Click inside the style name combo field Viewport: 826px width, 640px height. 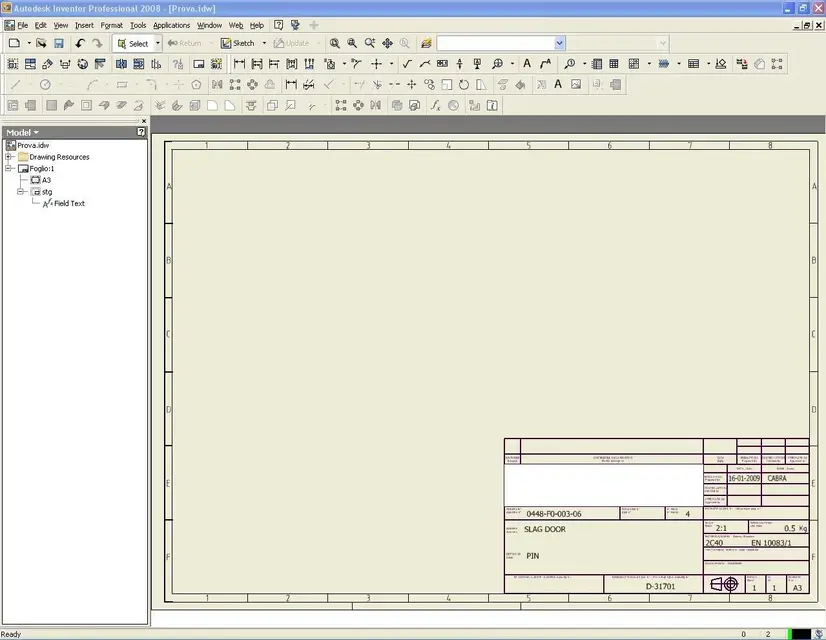click(x=495, y=43)
